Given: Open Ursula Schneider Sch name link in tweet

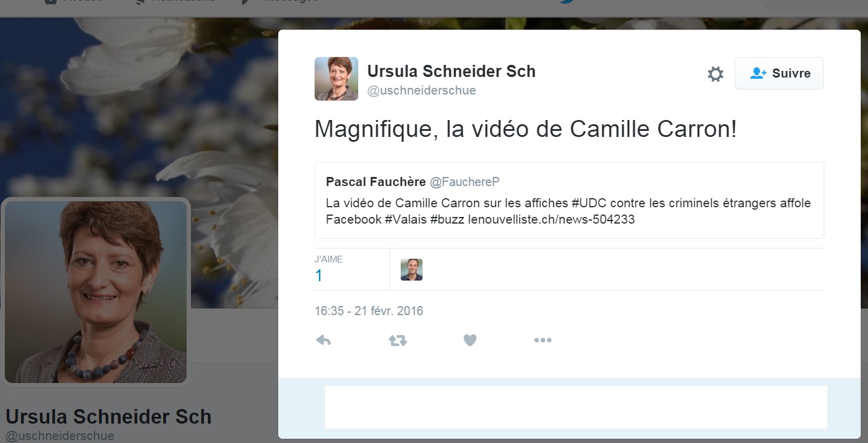Looking at the screenshot, I should [452, 72].
